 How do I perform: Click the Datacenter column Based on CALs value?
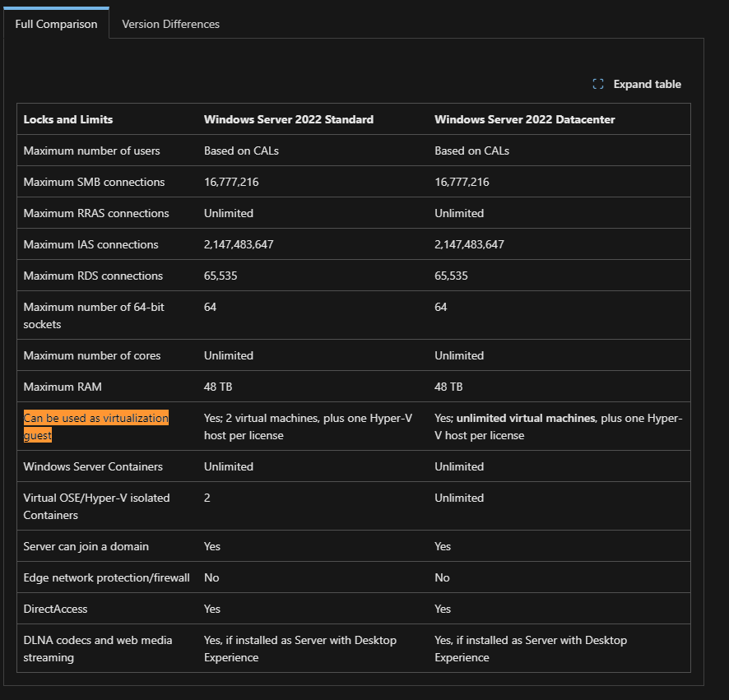[472, 151]
